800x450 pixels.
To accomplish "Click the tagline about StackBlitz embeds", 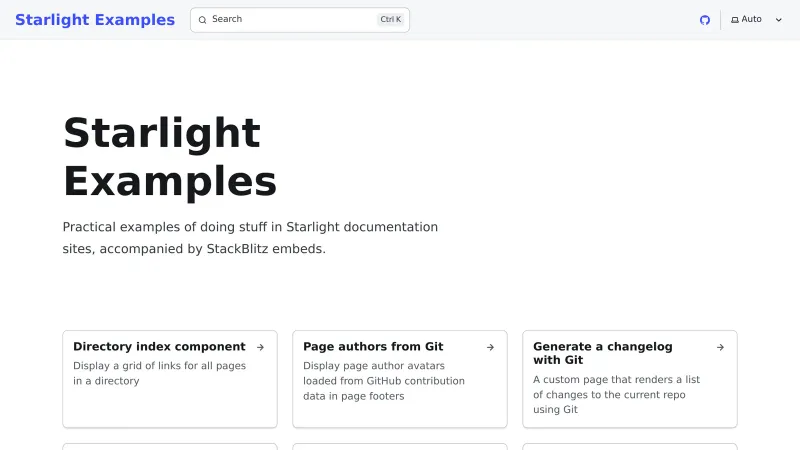I will coord(250,238).
